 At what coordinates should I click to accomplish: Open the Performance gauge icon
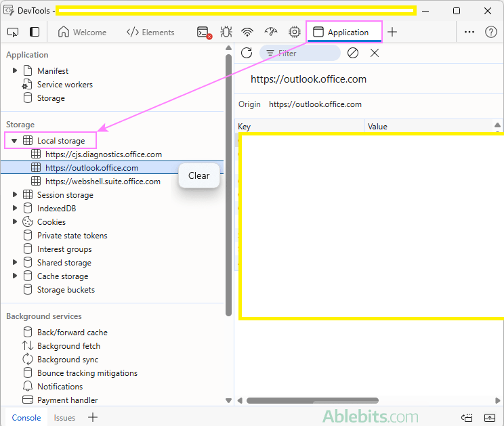[x=271, y=32]
